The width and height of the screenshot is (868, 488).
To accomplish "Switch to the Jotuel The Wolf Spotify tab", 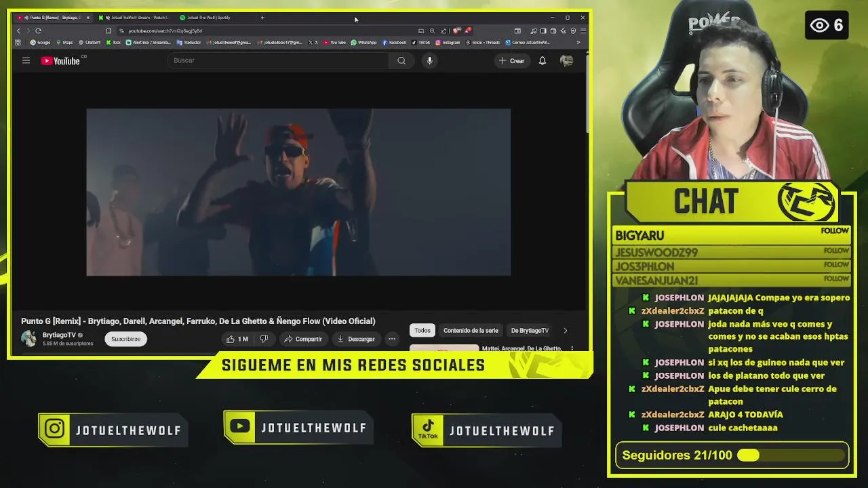I will click(209, 18).
